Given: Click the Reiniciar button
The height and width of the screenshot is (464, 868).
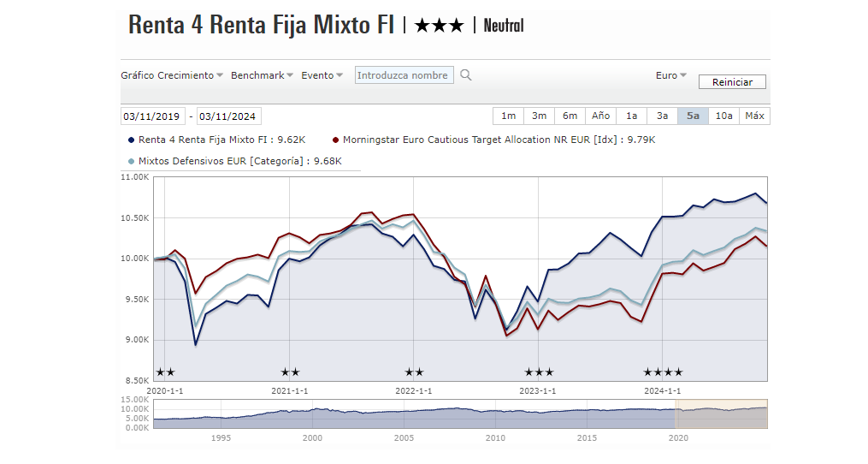Looking at the screenshot, I should (x=732, y=82).
